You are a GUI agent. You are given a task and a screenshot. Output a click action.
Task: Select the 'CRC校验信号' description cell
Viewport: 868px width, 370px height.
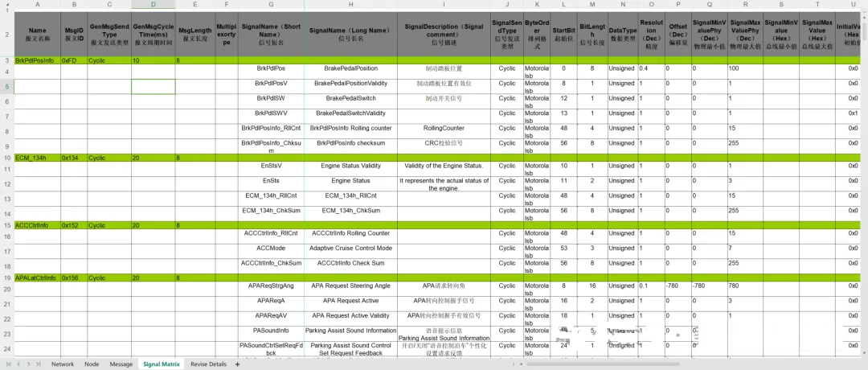[444, 146]
